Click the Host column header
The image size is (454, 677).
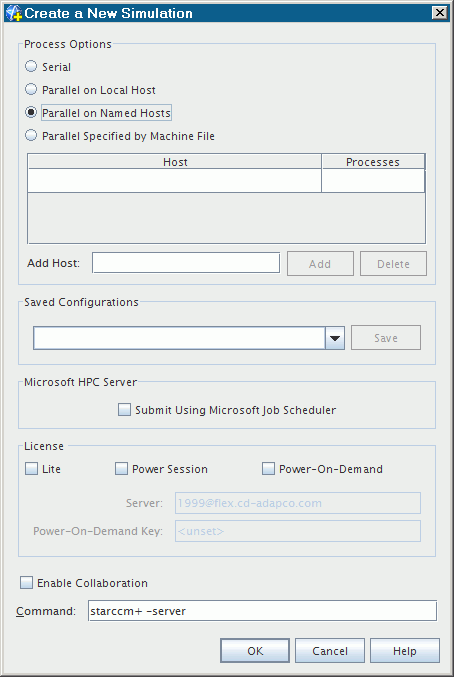pyautogui.click(x=175, y=161)
